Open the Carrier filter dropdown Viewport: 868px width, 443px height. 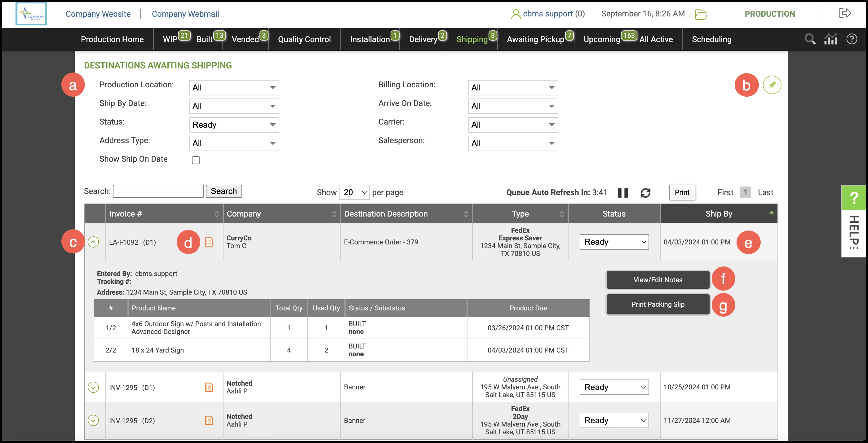coord(512,125)
